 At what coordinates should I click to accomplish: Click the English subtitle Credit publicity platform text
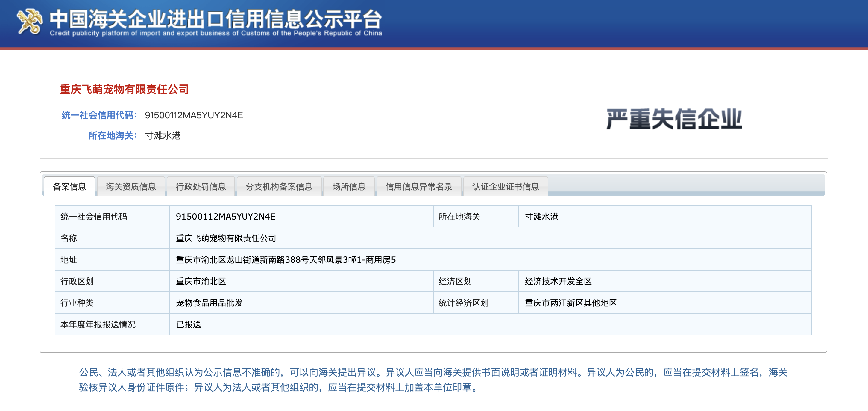coord(216,33)
